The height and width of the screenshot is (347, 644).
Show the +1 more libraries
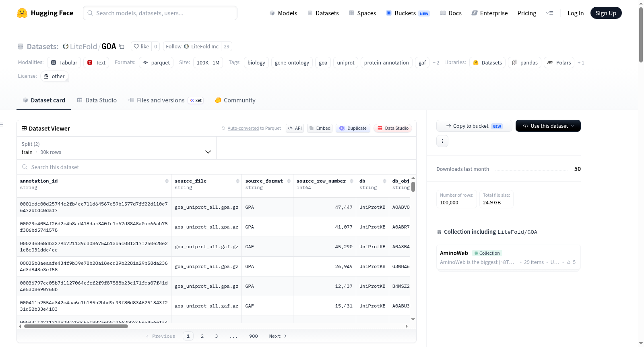tap(581, 62)
